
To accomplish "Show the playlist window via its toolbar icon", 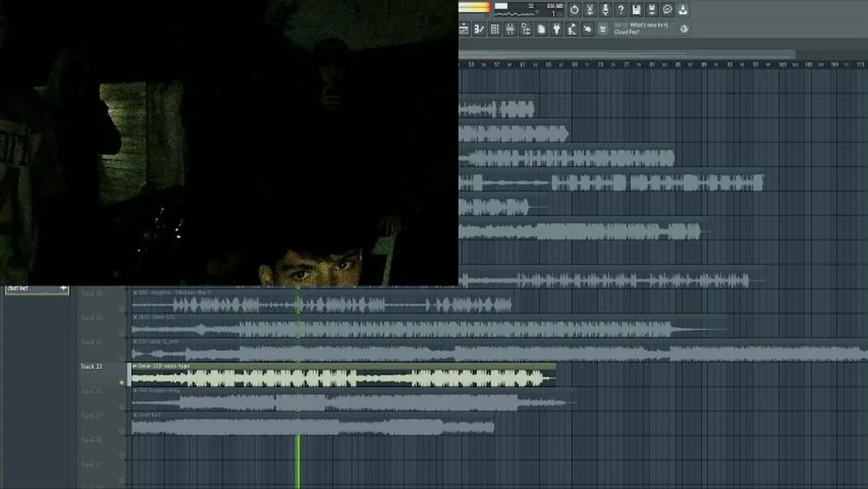I will tap(464, 29).
